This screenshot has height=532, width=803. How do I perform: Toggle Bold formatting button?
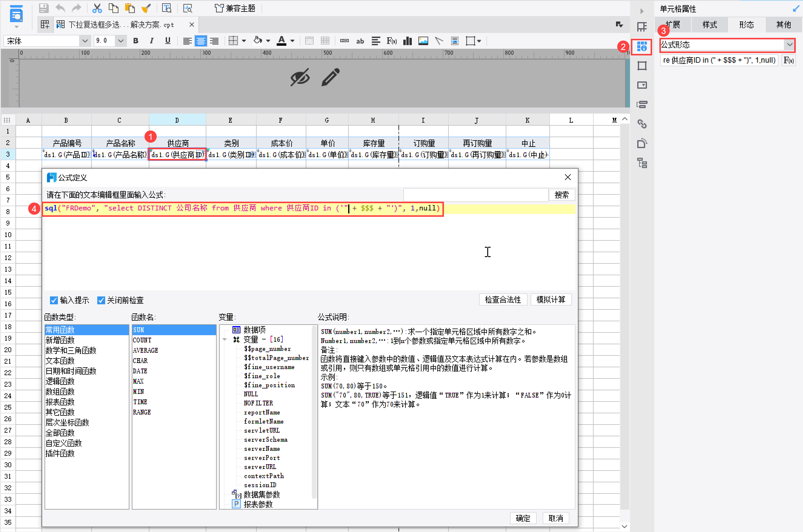tap(136, 41)
